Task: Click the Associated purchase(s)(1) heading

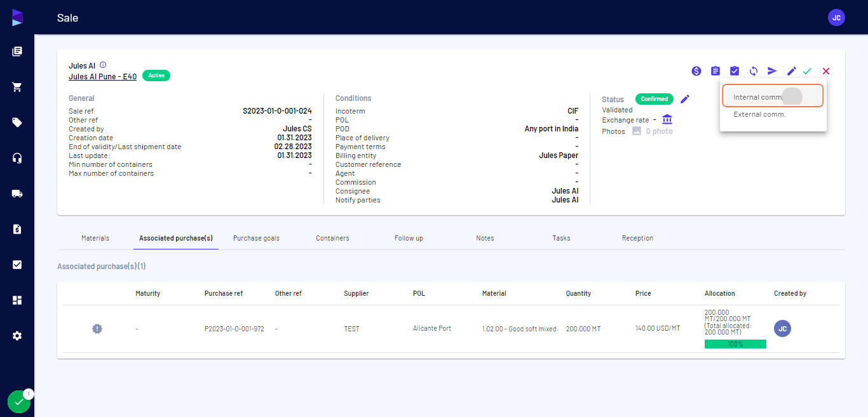Action: 102,267
